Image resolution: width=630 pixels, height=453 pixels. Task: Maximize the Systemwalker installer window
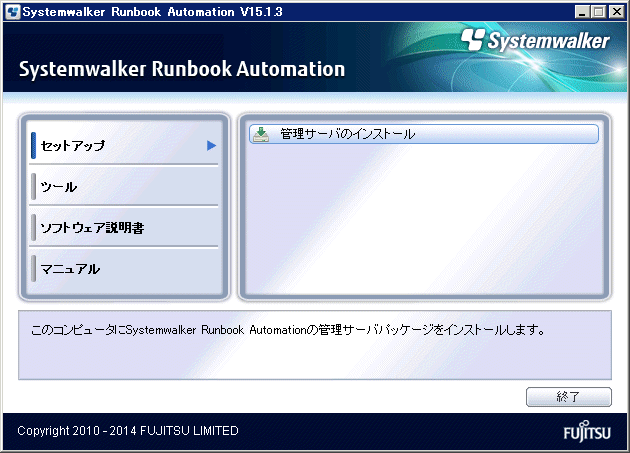click(598, 12)
